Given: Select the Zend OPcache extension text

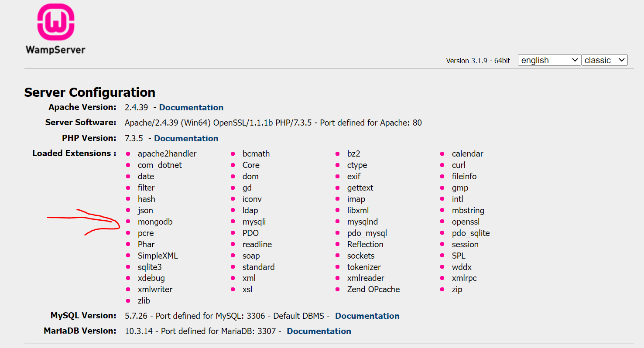Looking at the screenshot, I should point(373,289).
